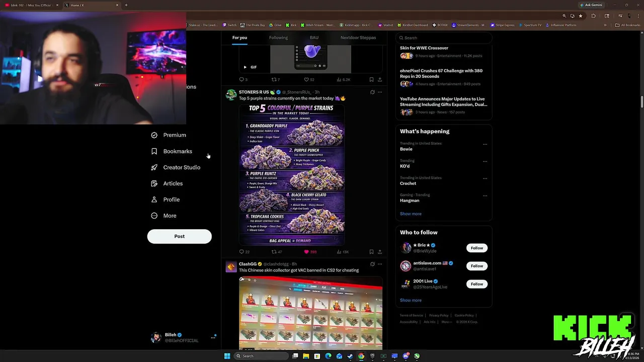The height and width of the screenshot is (362, 644).
Task: View analytics of the 13K views post
Action: tap(343, 252)
